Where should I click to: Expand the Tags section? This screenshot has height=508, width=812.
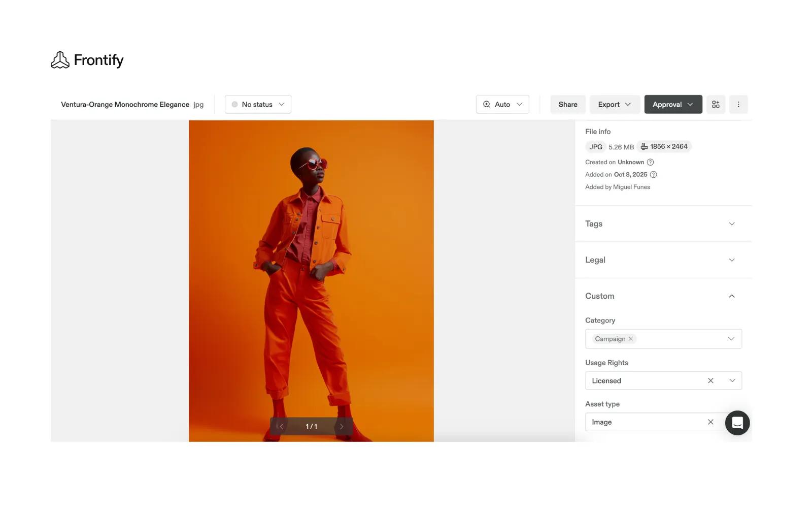point(731,224)
